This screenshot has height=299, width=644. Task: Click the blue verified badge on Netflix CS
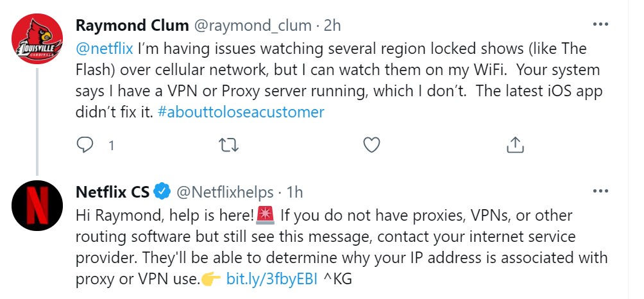coord(162,191)
